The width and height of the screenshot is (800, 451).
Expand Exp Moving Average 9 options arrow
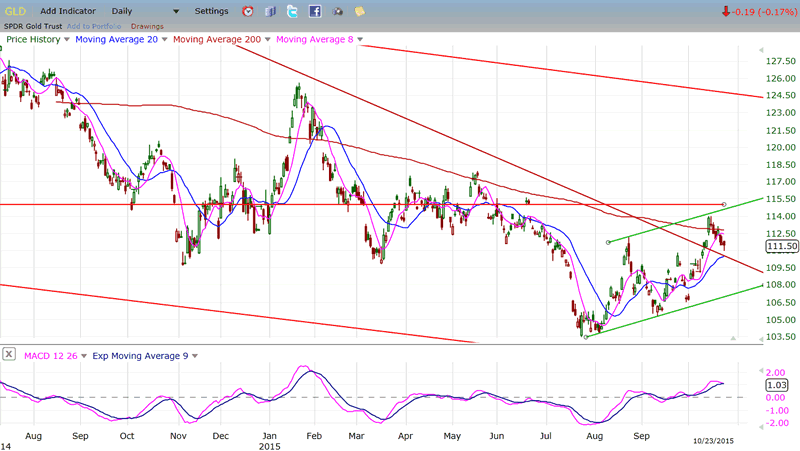(195, 355)
